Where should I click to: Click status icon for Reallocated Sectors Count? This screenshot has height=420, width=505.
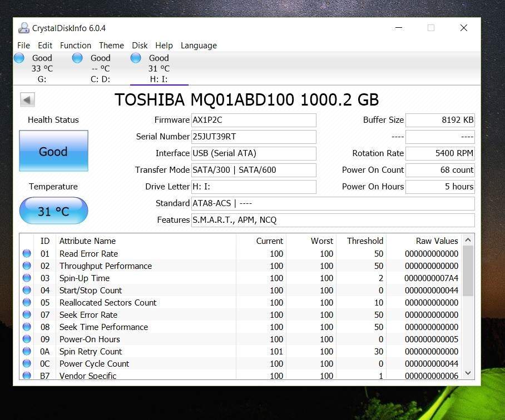pos(27,302)
